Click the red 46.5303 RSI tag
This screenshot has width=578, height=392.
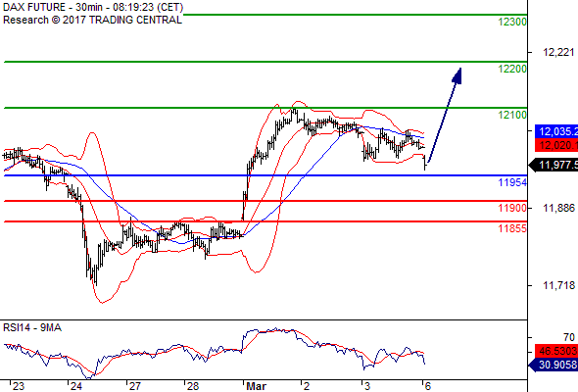click(556, 351)
